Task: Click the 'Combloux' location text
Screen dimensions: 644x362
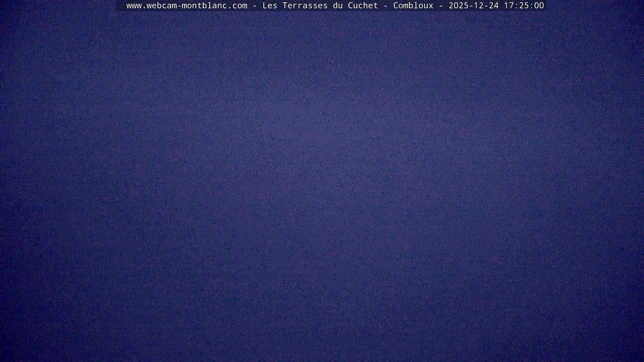Action: click(413, 6)
